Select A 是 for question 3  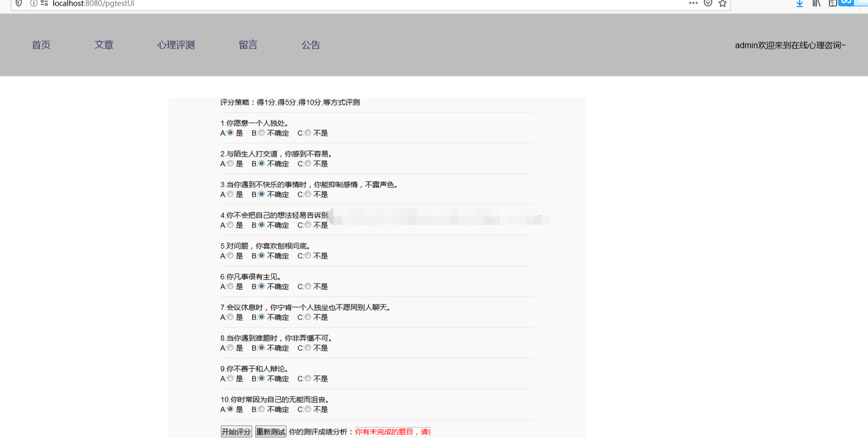coord(230,194)
